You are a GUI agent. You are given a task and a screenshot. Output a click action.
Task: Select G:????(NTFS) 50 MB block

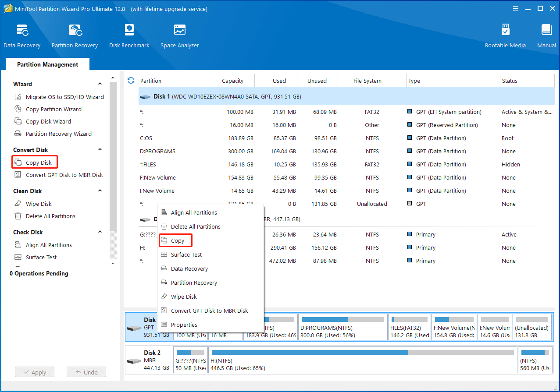click(x=190, y=360)
